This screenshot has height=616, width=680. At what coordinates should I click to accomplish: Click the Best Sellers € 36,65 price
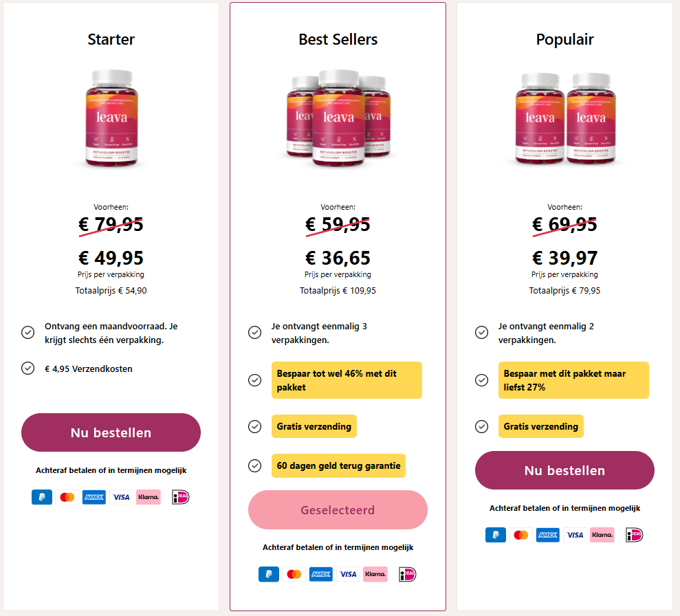(338, 258)
